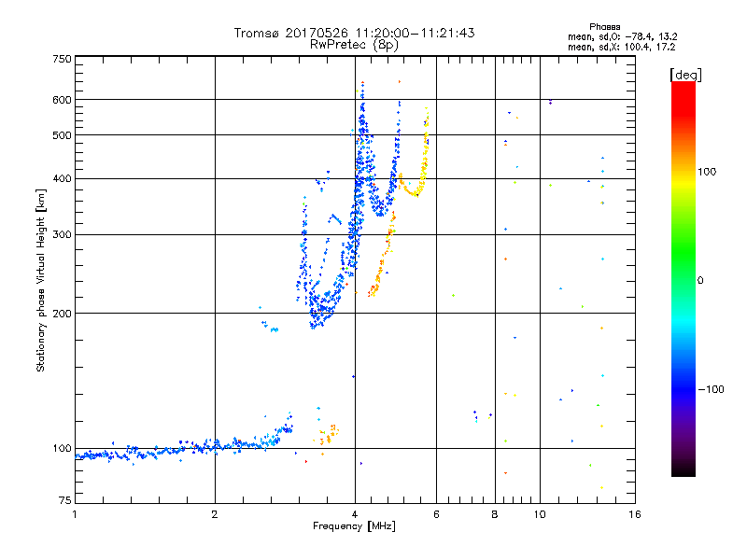The width and height of the screenshot is (747, 560).
Task: Click the 'Frequency [MHz]' axis label
Action: (x=354, y=526)
